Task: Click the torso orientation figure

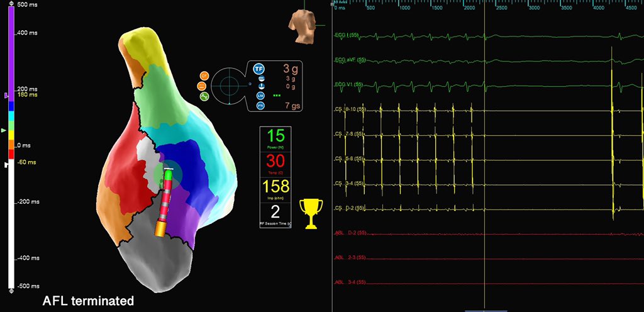Action: click(303, 26)
